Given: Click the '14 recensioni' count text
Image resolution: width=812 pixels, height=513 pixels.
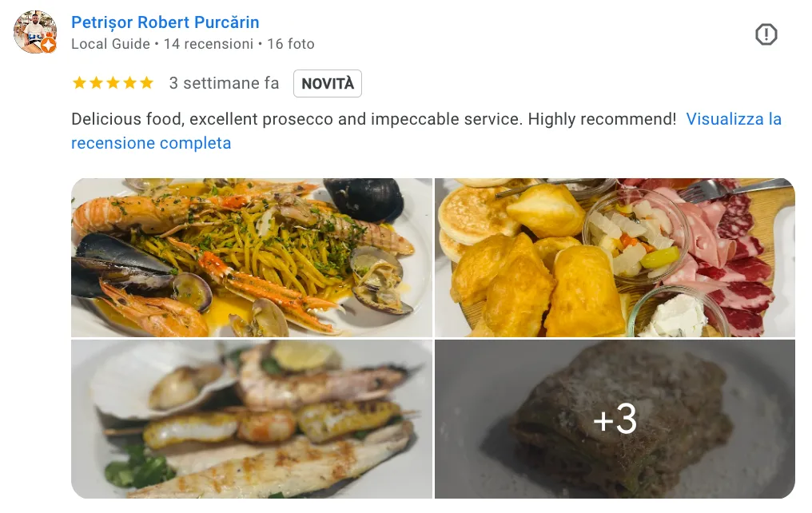Looking at the screenshot, I should 208,44.
